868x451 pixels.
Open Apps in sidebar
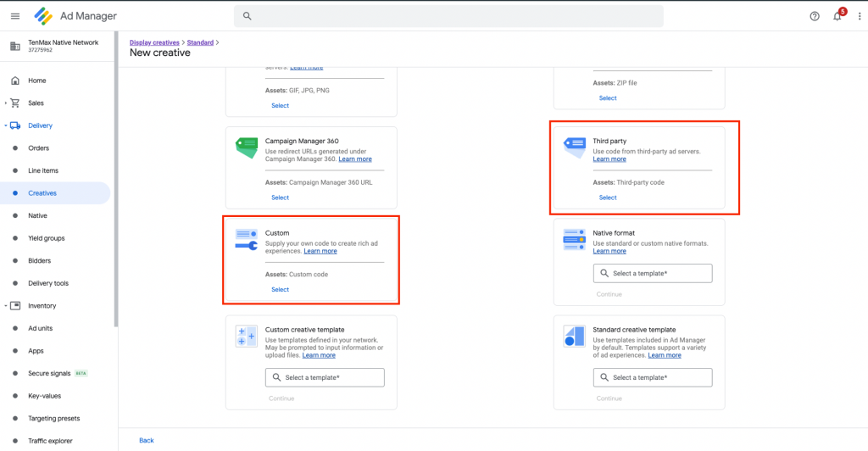pyautogui.click(x=36, y=351)
